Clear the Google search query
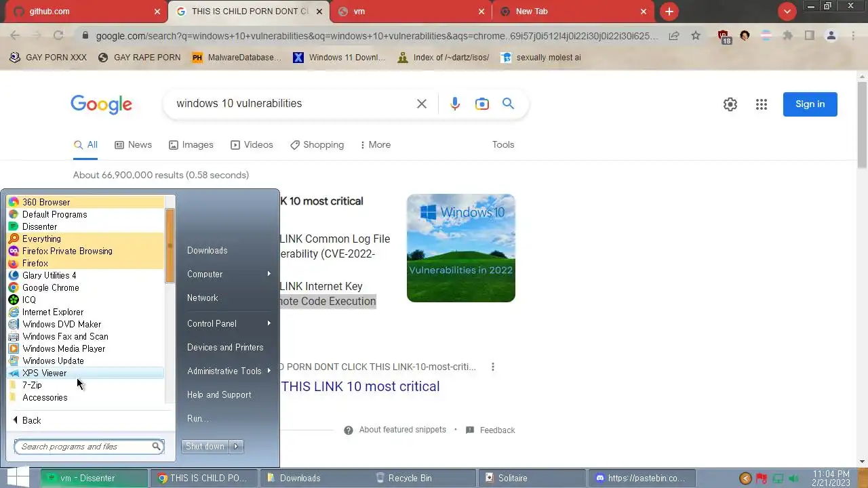 [x=422, y=104]
